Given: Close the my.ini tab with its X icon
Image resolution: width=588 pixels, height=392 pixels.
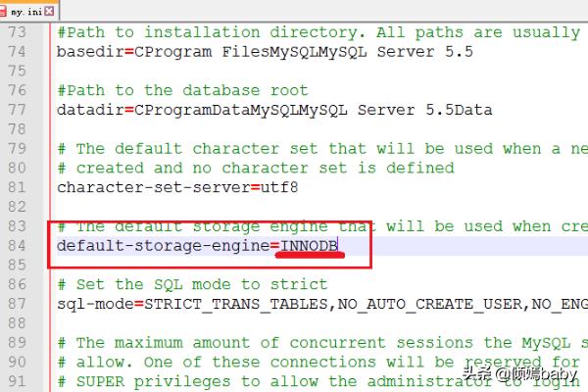Looking at the screenshot, I should point(49,11).
